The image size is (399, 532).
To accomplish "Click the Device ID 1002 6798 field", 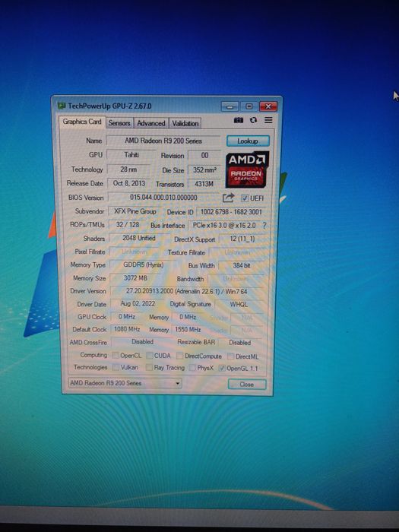I will pyautogui.click(x=231, y=212).
